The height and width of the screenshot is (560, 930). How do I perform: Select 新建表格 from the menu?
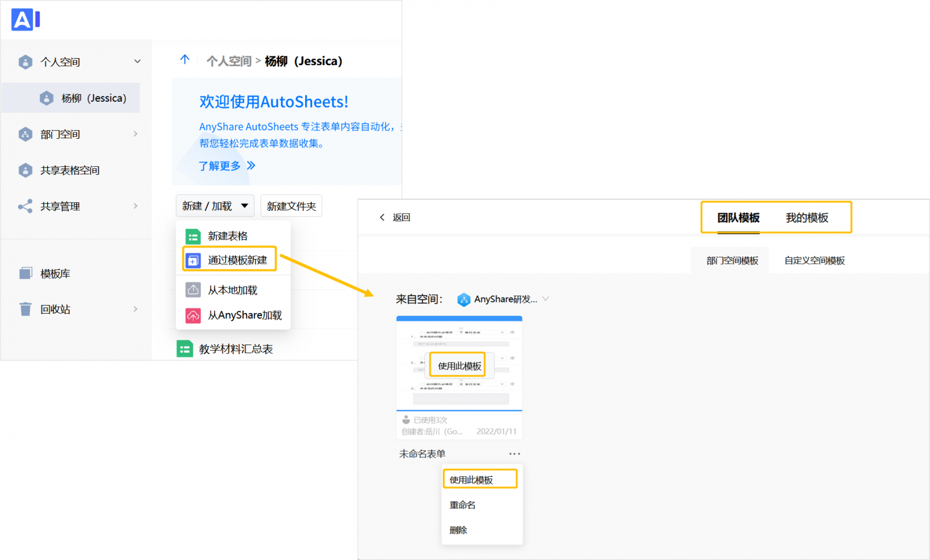(x=233, y=236)
